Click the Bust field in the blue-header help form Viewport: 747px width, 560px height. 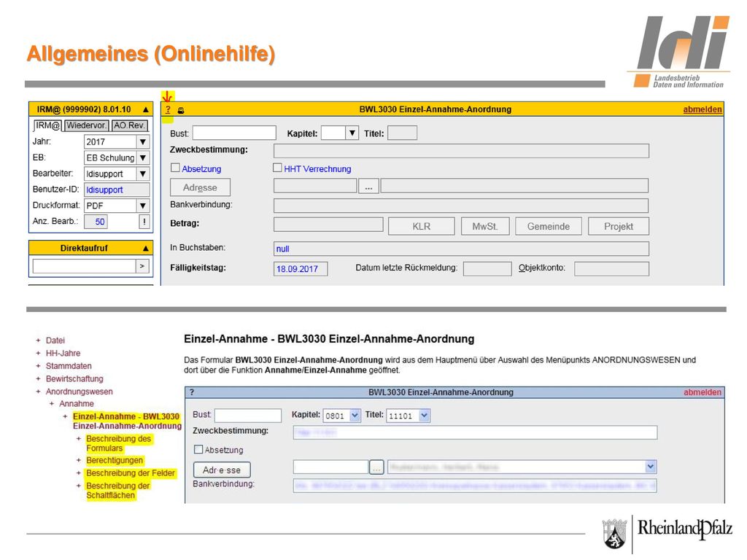[x=248, y=416]
